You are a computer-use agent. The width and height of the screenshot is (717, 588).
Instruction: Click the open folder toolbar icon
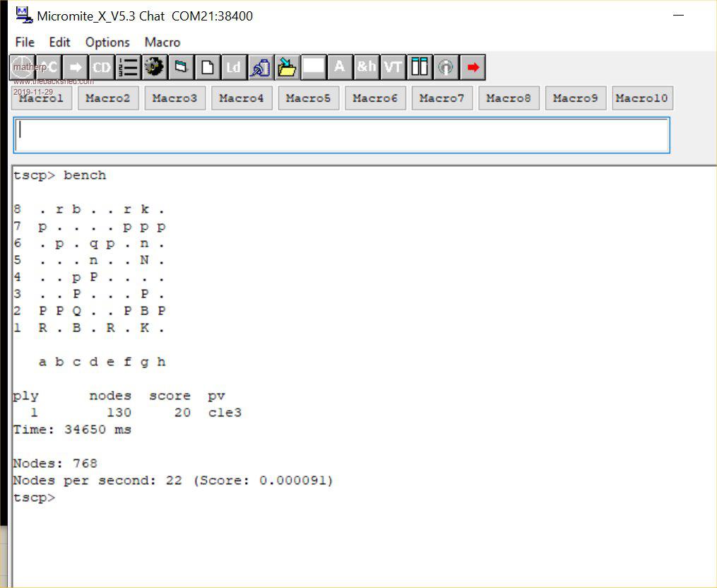[x=287, y=67]
